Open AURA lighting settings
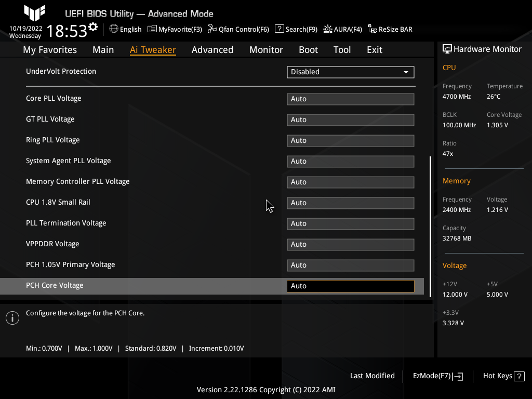 click(x=342, y=29)
